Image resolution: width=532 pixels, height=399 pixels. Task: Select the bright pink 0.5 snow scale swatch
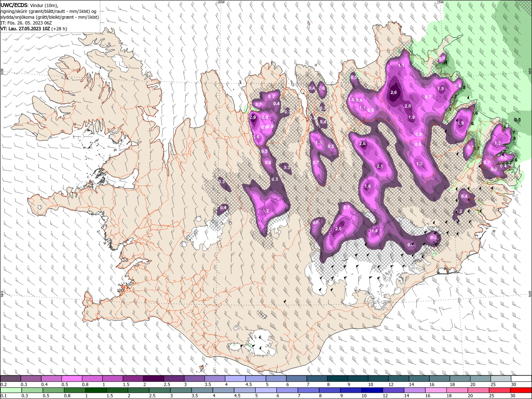coord(71,379)
